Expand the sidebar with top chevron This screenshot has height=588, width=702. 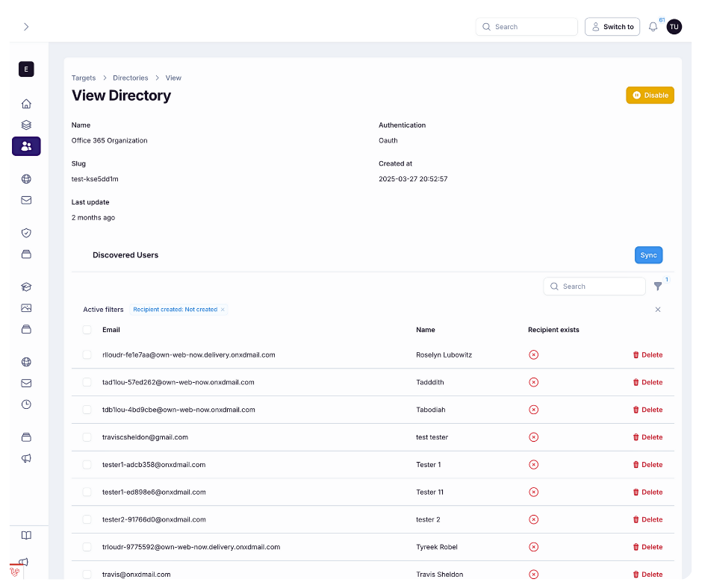[x=26, y=27]
